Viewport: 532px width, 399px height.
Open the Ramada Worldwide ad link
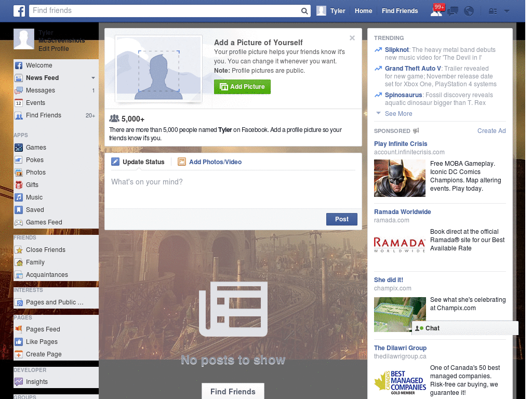[x=403, y=212]
